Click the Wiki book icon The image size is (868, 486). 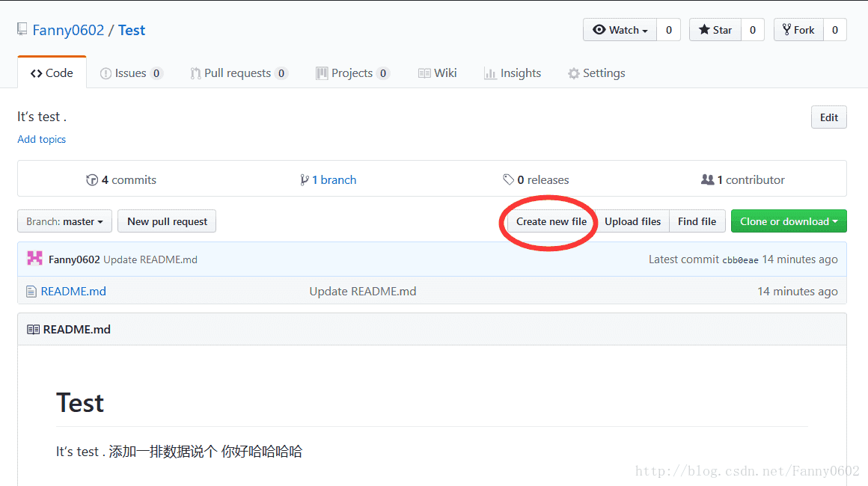point(424,73)
